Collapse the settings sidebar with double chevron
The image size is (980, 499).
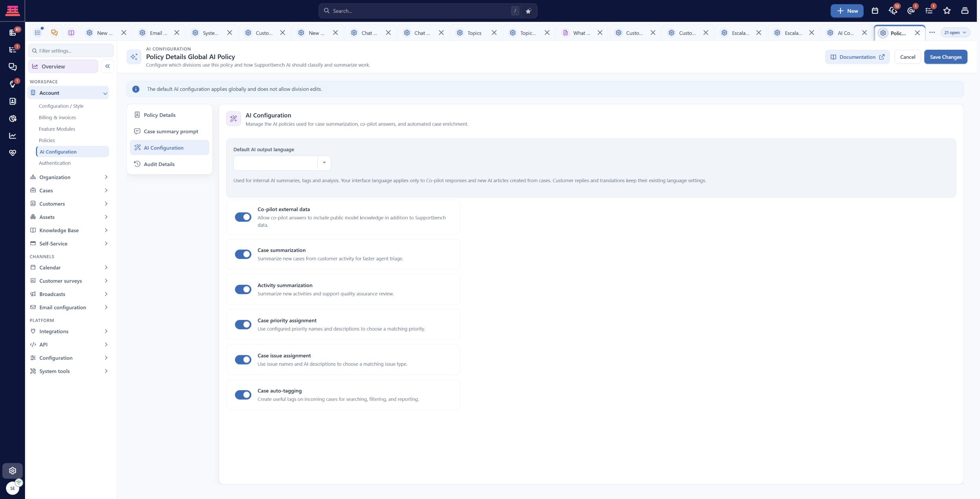(x=107, y=66)
